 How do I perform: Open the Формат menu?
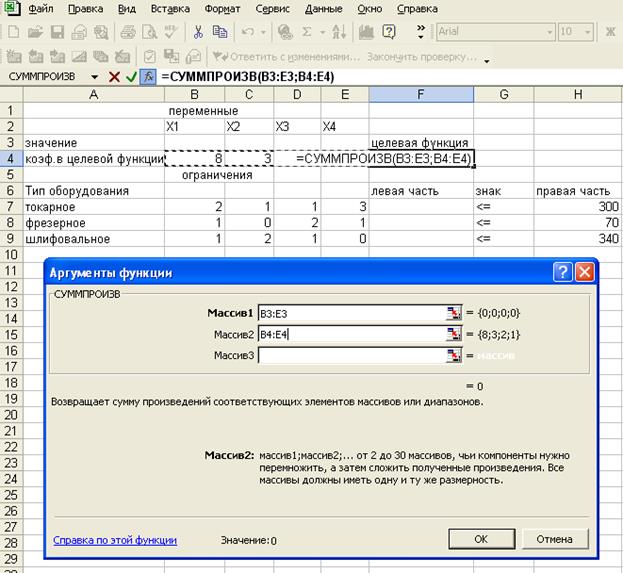click(x=221, y=8)
